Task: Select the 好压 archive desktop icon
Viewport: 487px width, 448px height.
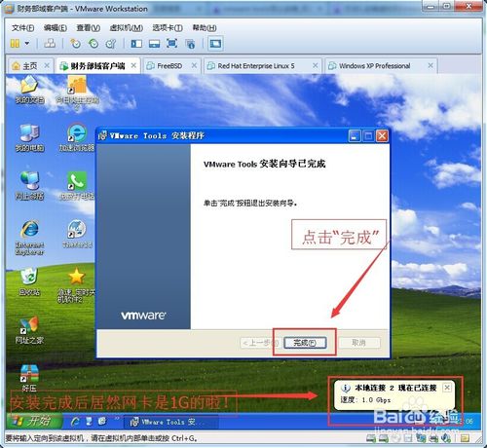Action: [29, 378]
